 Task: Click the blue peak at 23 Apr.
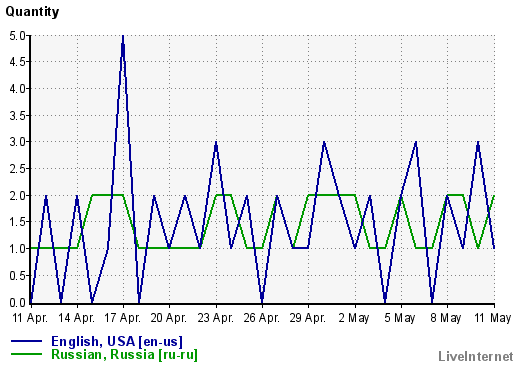[x=216, y=143]
